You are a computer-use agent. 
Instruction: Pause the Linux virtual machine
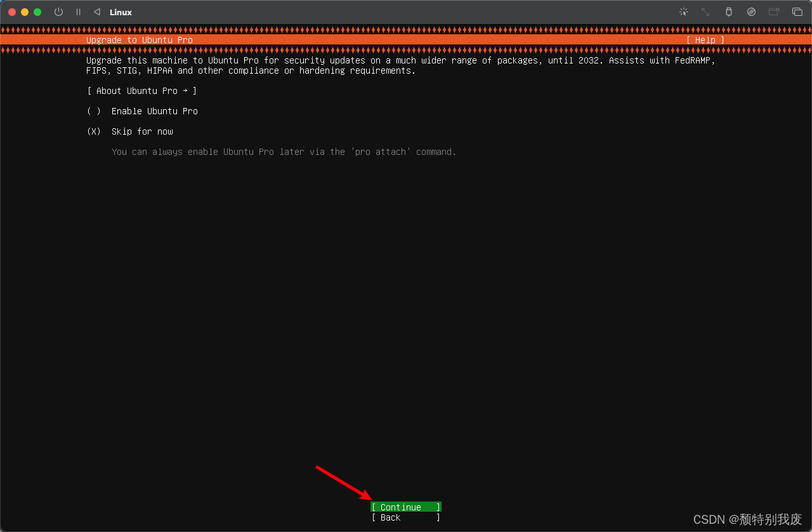(x=79, y=12)
